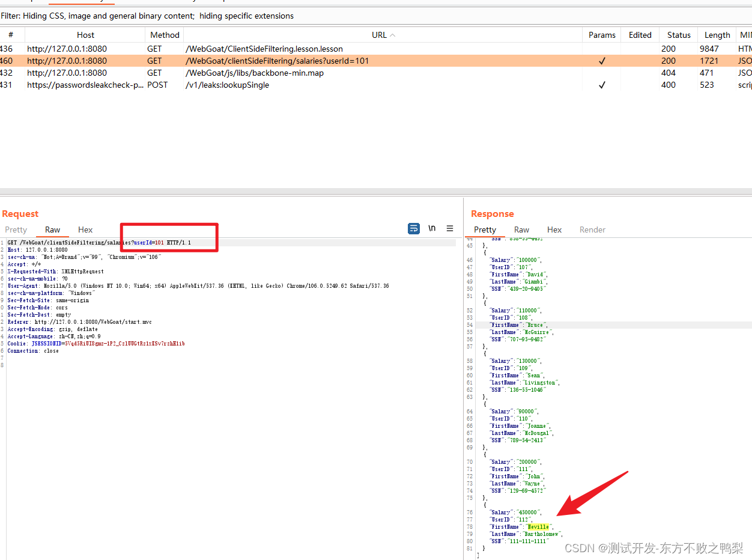Switch to the Hex view of the Request
Screen dimensions: 752x560
coord(85,230)
